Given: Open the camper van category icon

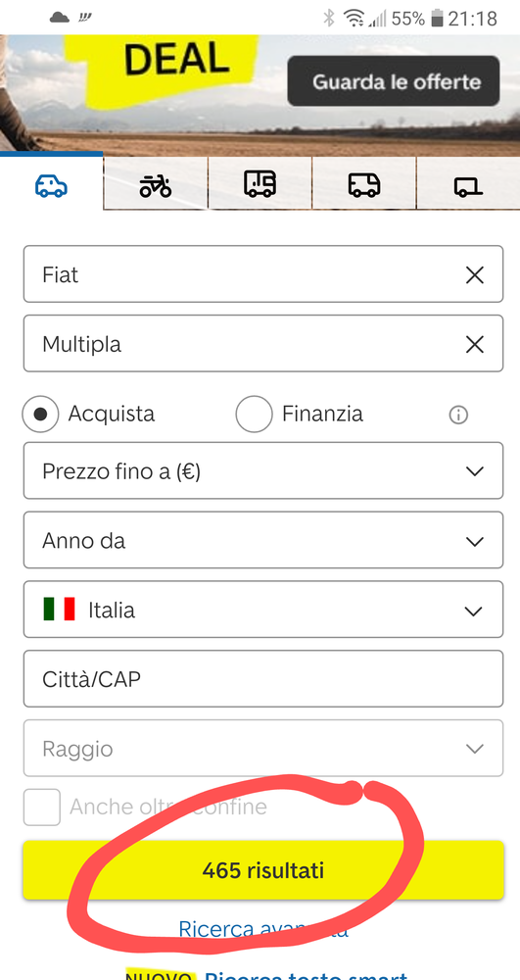Looking at the screenshot, I should click(260, 184).
